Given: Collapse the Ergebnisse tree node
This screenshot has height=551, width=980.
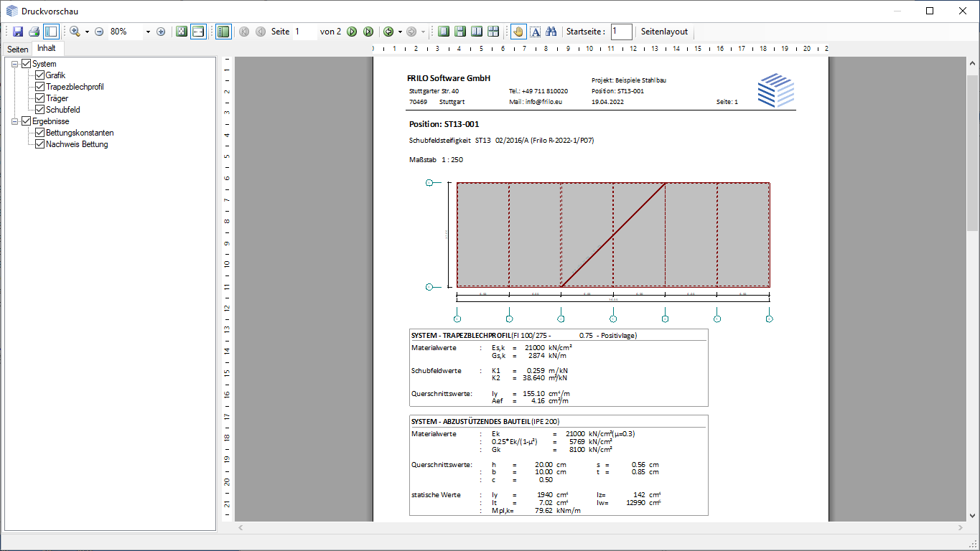Looking at the screenshot, I should (15, 121).
